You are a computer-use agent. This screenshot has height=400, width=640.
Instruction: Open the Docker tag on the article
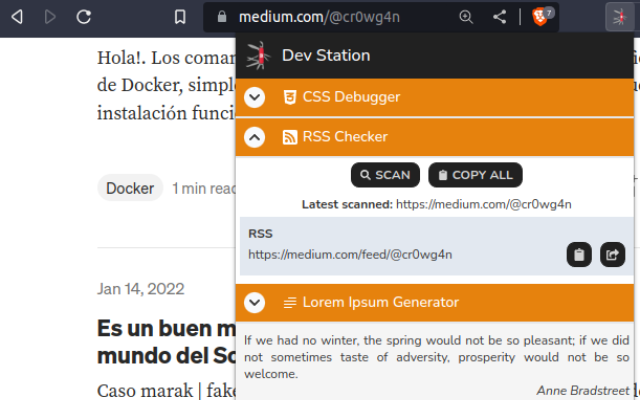pyautogui.click(x=130, y=188)
